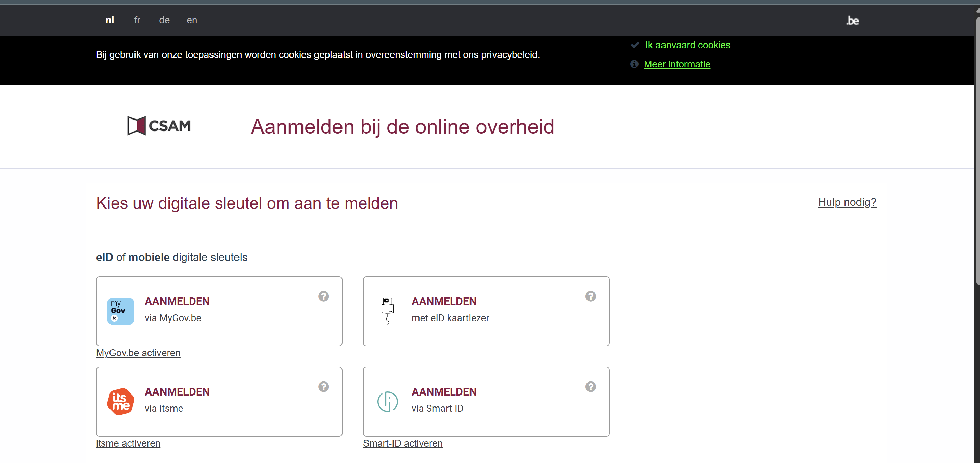980x463 pixels.
Task: Switch language to en
Action: 192,20
